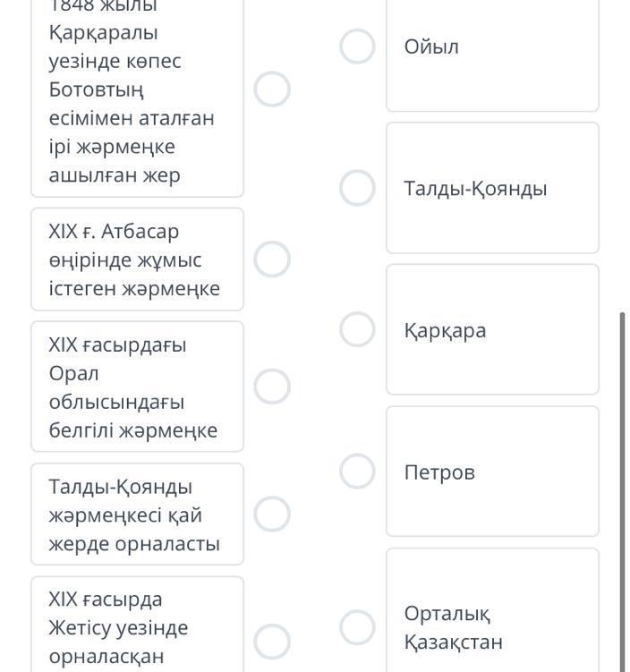630x672 pixels.
Task: Select radio button next to Ойыл
Action: [x=357, y=47]
